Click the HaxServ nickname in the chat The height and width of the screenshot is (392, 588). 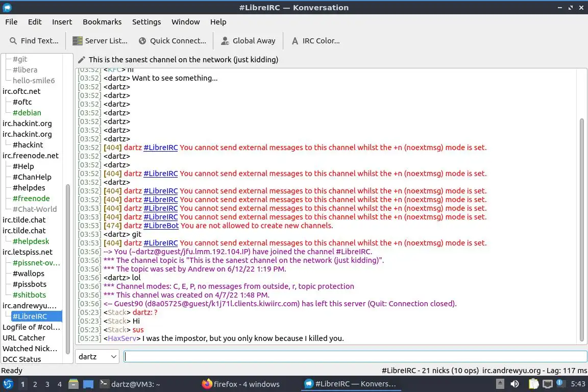click(x=122, y=338)
